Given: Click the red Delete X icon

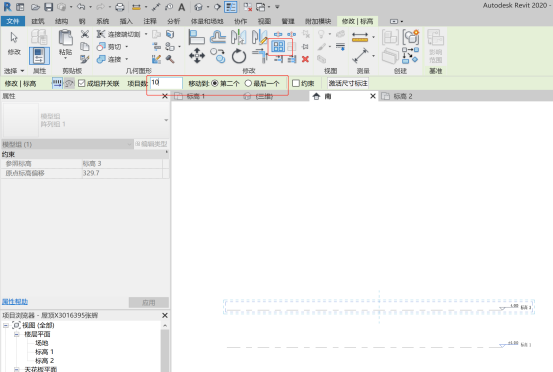Looking at the screenshot, I should pos(305,59).
